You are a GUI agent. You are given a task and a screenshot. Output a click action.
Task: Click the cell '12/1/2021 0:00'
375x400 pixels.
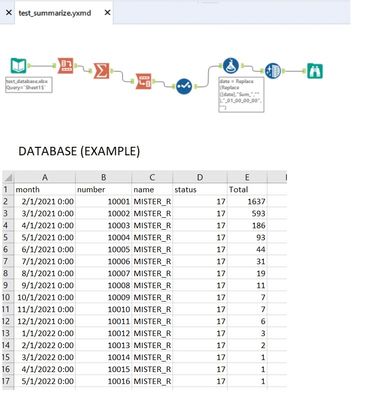coord(45,321)
